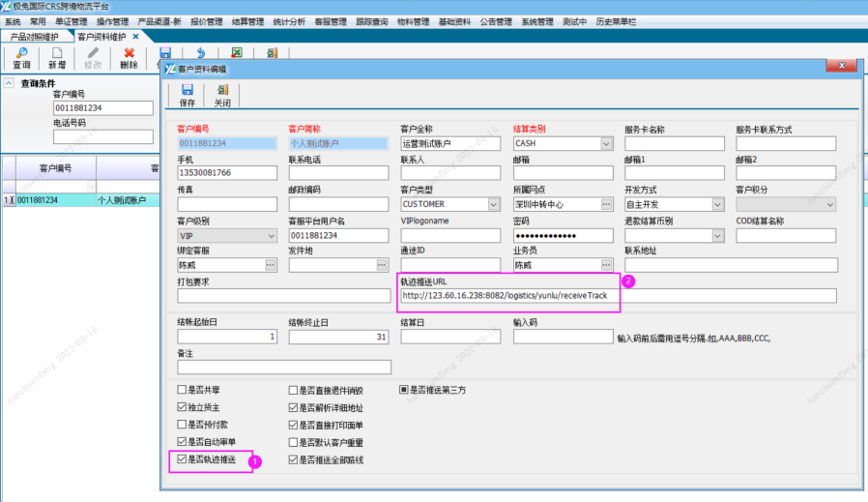This screenshot has height=502, width=868.
Task: Open the 客户类型 CUSTOMER dropdown
Action: point(493,204)
